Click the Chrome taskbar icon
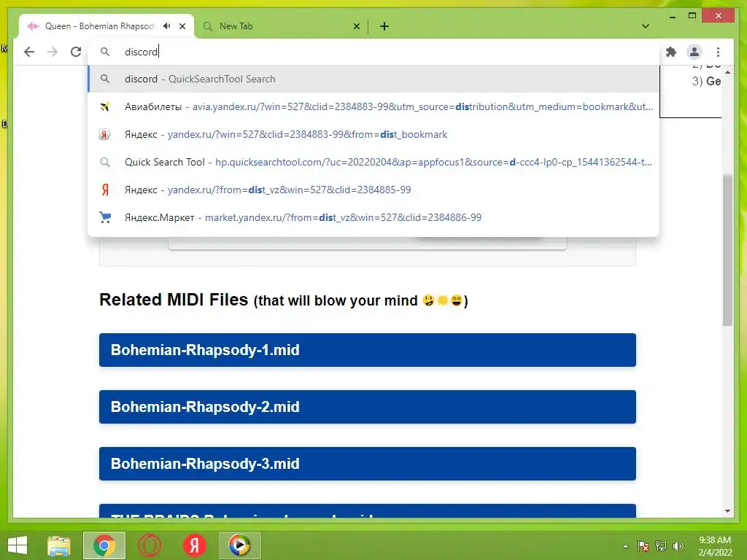Viewport: 747px width, 560px height. (104, 545)
